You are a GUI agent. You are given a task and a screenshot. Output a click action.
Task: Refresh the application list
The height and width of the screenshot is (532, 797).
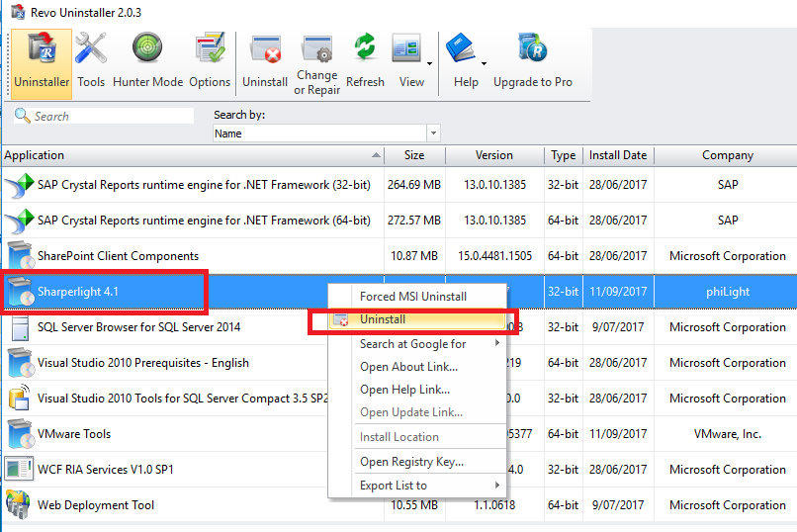[x=365, y=46]
